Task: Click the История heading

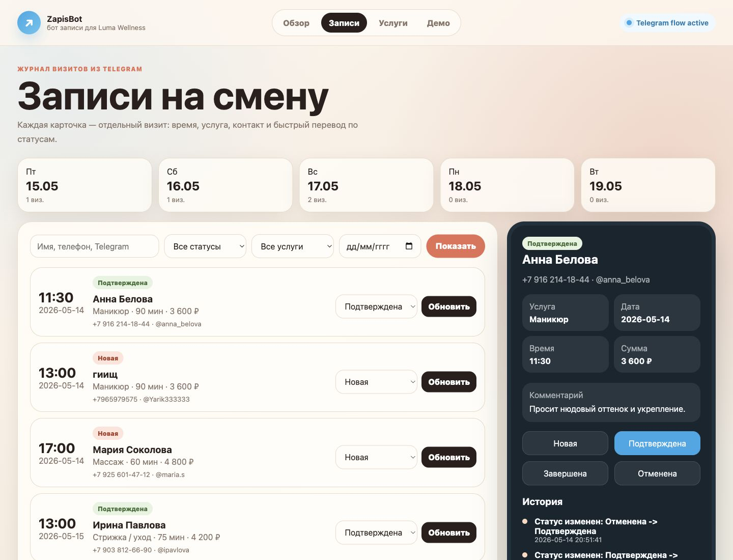Action: pyautogui.click(x=543, y=502)
